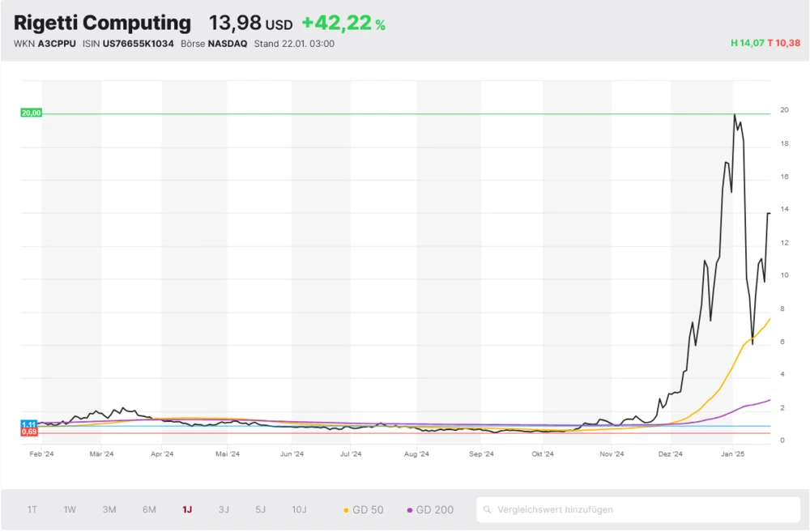Click the Rigetti Computing title
The height and width of the screenshot is (532, 810).
pyautogui.click(x=102, y=23)
